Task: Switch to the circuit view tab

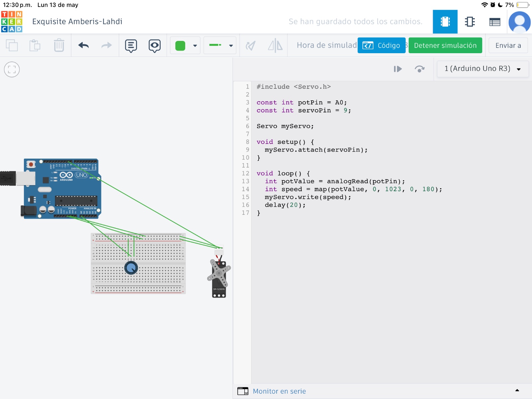Action: (445, 22)
